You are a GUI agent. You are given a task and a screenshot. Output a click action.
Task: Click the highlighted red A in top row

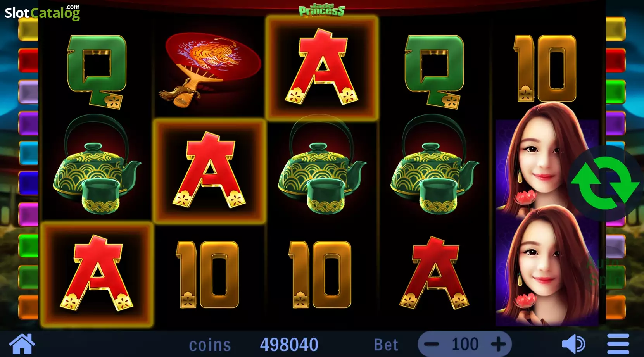point(322,67)
